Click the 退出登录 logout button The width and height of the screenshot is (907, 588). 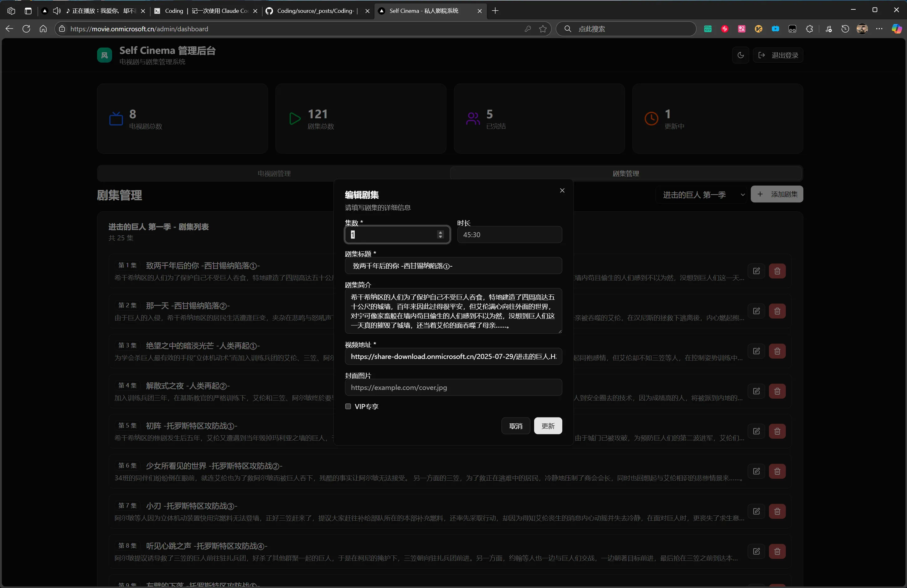click(778, 55)
